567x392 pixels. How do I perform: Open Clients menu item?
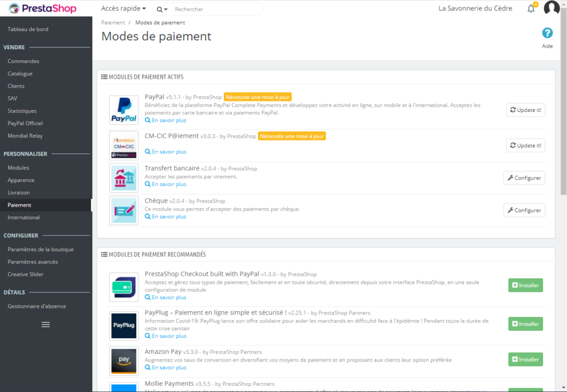pos(16,86)
